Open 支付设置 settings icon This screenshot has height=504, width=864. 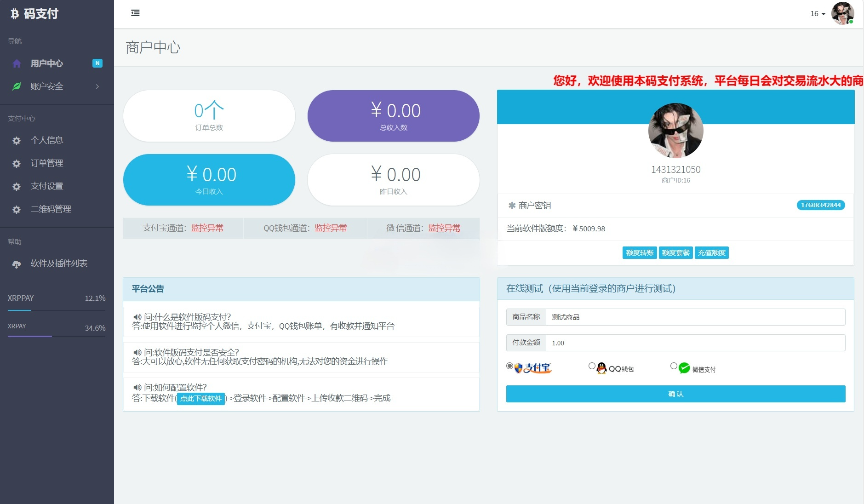(x=17, y=186)
